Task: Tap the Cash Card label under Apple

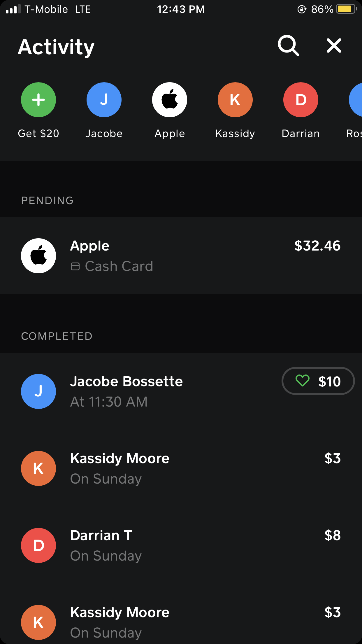Action: coord(119,266)
